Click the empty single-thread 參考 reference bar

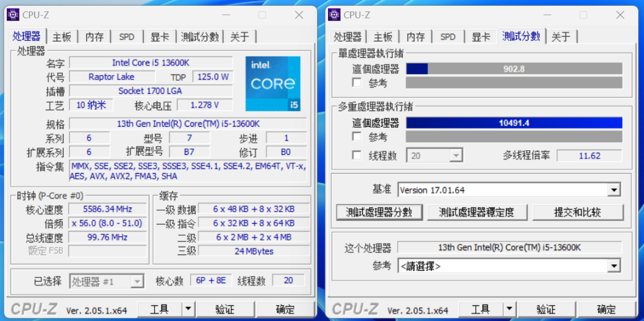(514, 83)
